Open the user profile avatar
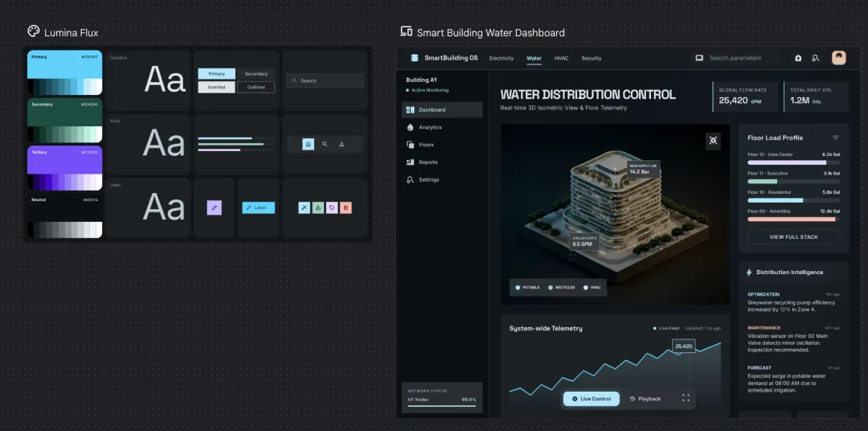Screen dimensions: 868x431 pyautogui.click(x=838, y=58)
